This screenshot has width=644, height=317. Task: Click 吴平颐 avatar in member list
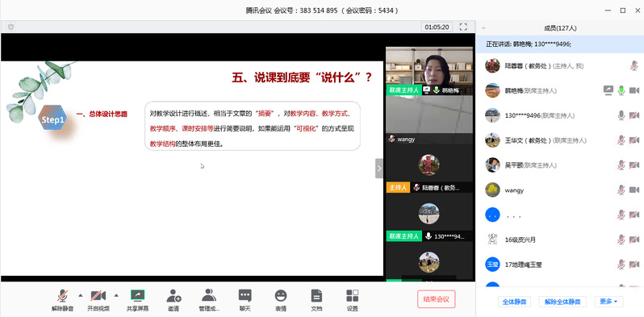pyautogui.click(x=492, y=165)
